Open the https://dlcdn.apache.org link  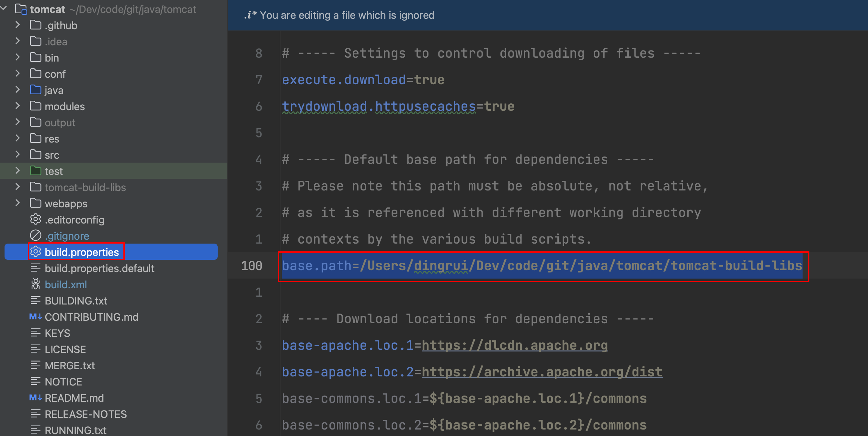515,345
